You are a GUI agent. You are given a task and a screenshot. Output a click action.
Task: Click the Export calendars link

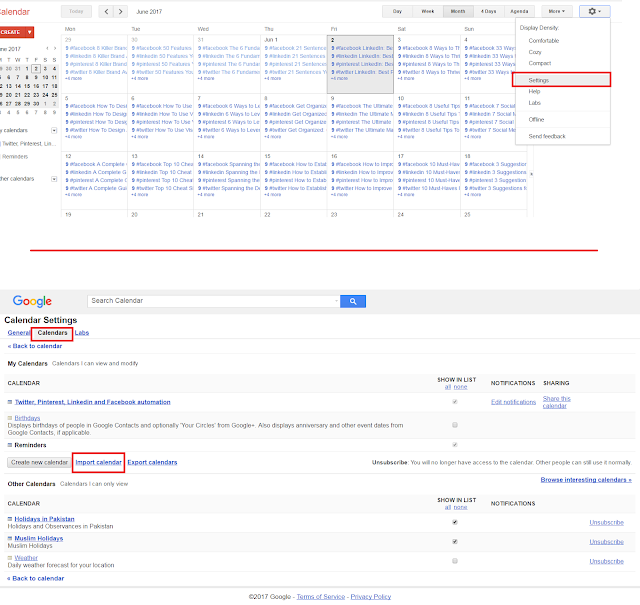pyautogui.click(x=152, y=463)
